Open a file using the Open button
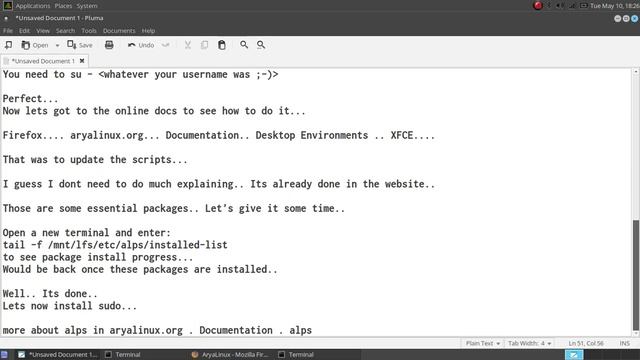Viewport: 640px width, 360px height. click(35, 45)
